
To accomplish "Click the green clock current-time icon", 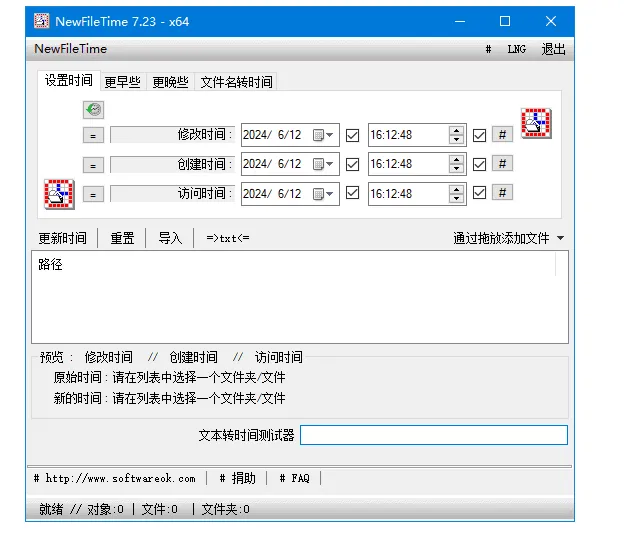I will pos(93,109).
